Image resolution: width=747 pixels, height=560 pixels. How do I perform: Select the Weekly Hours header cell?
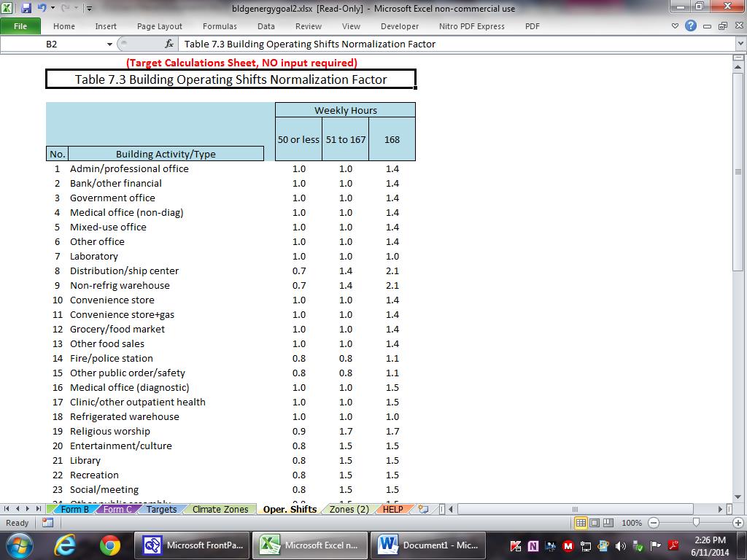345,110
